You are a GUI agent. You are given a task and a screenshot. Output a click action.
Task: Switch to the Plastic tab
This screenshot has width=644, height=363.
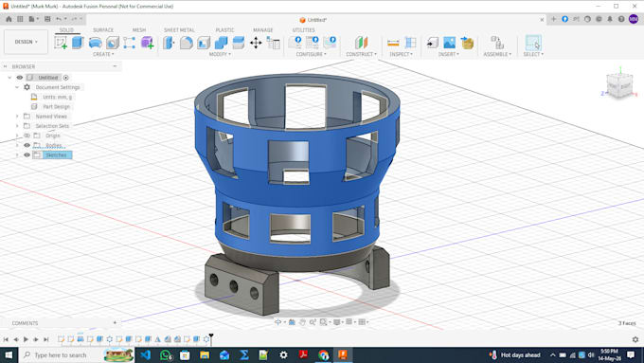(224, 30)
